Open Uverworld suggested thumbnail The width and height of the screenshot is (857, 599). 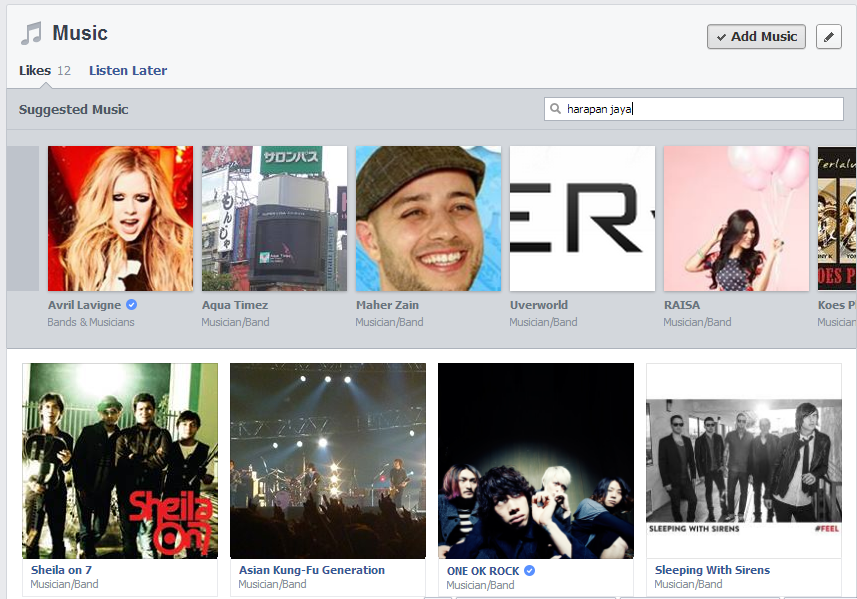tap(583, 218)
